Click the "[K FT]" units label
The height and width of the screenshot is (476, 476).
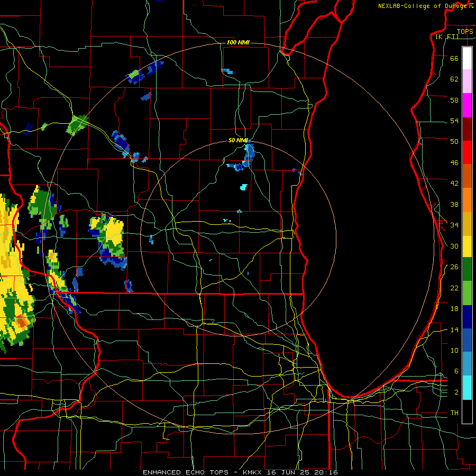click(x=447, y=36)
